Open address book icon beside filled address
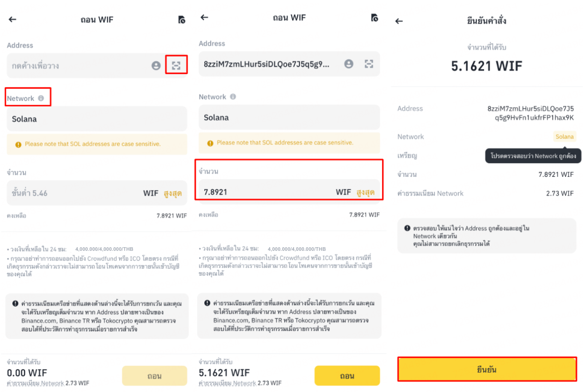587x392 pixels. (x=349, y=64)
